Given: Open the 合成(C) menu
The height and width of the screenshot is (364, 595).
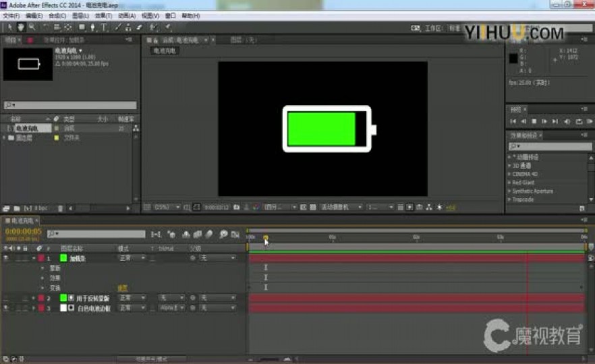Looking at the screenshot, I should click(x=57, y=16).
